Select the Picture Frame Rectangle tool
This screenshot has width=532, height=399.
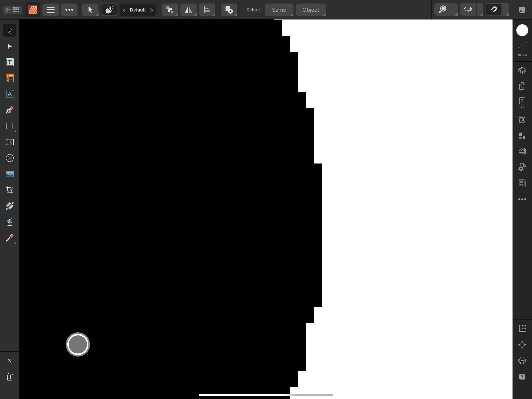(x=10, y=142)
